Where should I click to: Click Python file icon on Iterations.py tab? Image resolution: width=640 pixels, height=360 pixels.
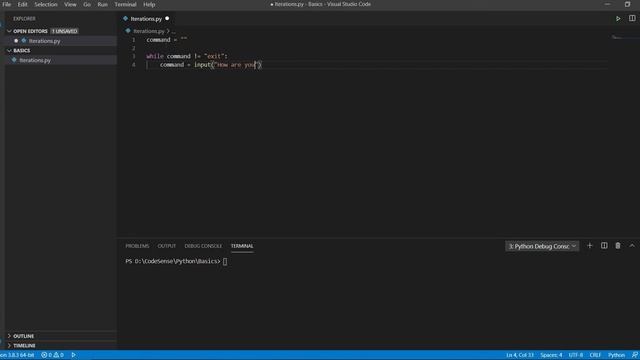pyautogui.click(x=125, y=19)
